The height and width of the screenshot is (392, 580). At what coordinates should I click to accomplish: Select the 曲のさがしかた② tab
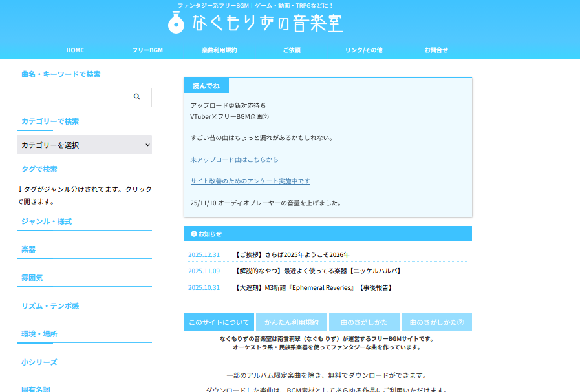[x=437, y=322]
